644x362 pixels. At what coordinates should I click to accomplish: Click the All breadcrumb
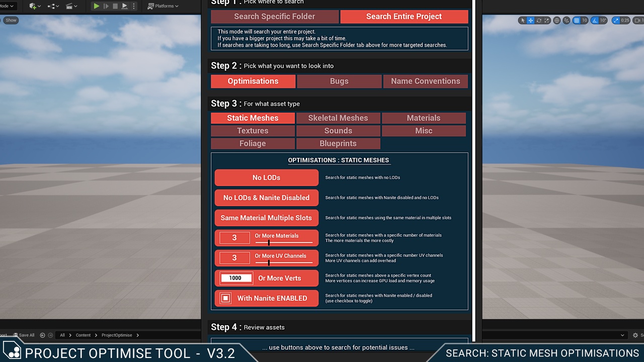pyautogui.click(x=62, y=335)
